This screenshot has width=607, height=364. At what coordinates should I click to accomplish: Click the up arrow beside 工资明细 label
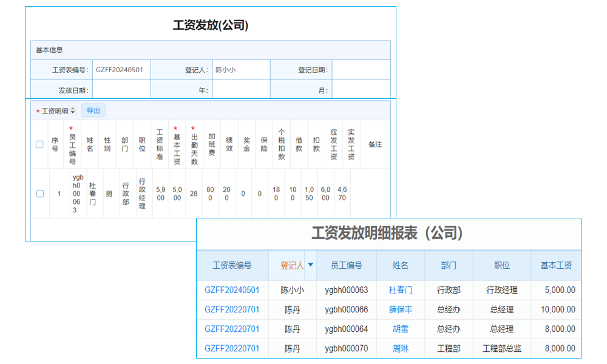[73, 108]
